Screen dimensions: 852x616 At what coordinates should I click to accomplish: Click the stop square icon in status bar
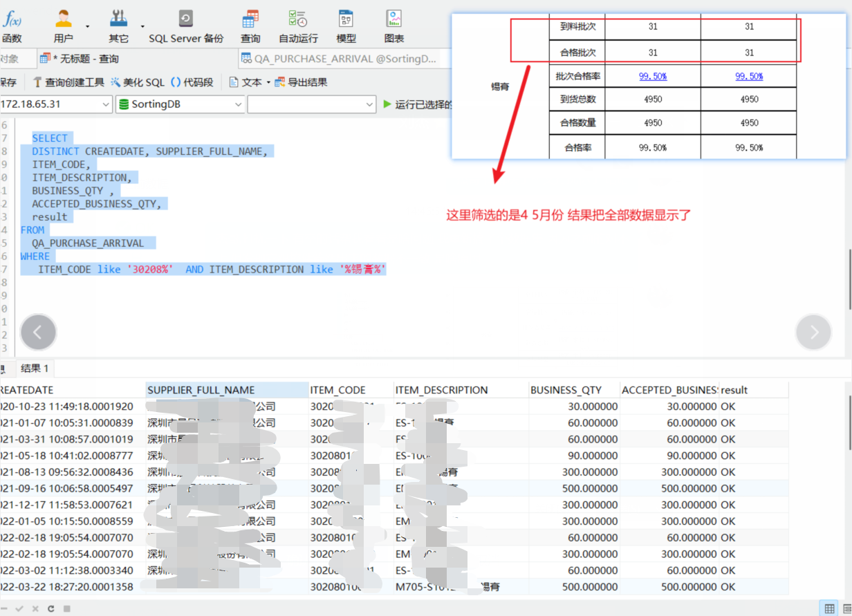pos(66,608)
